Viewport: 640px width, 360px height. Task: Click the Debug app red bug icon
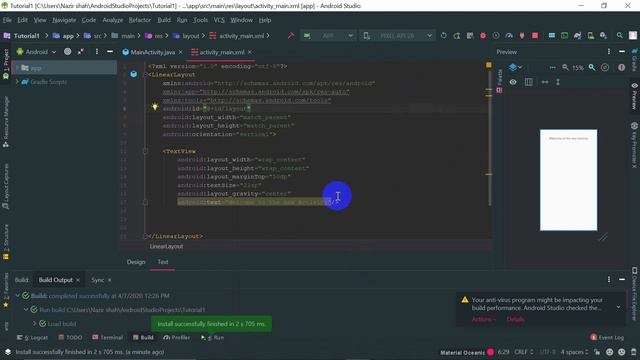pos(483,36)
